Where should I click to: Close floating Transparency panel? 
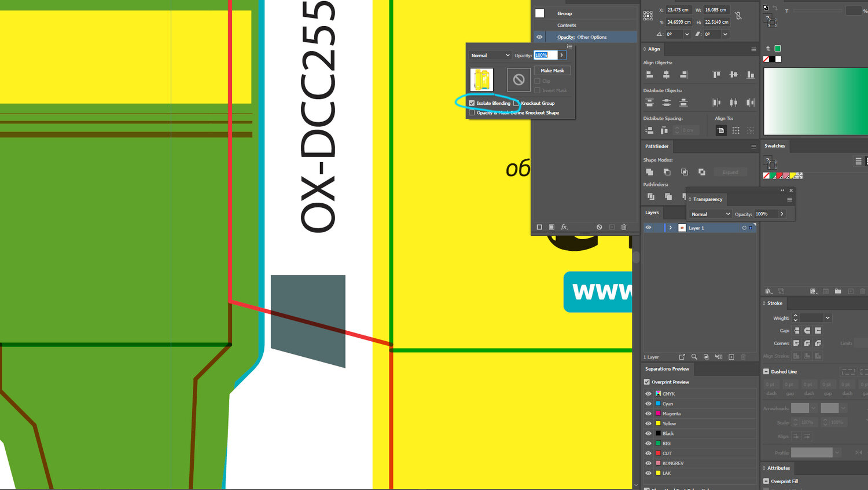coord(791,191)
